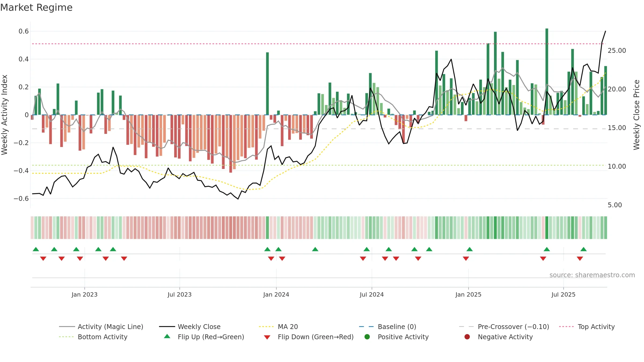Toggle Flip Down (Green→Red) legend entry
The image size is (644, 362).
coord(308,337)
